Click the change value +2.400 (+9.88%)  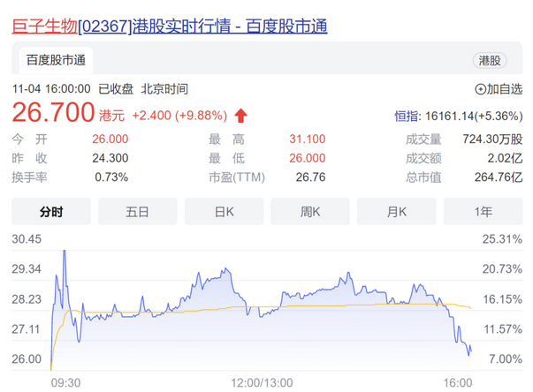(x=179, y=116)
